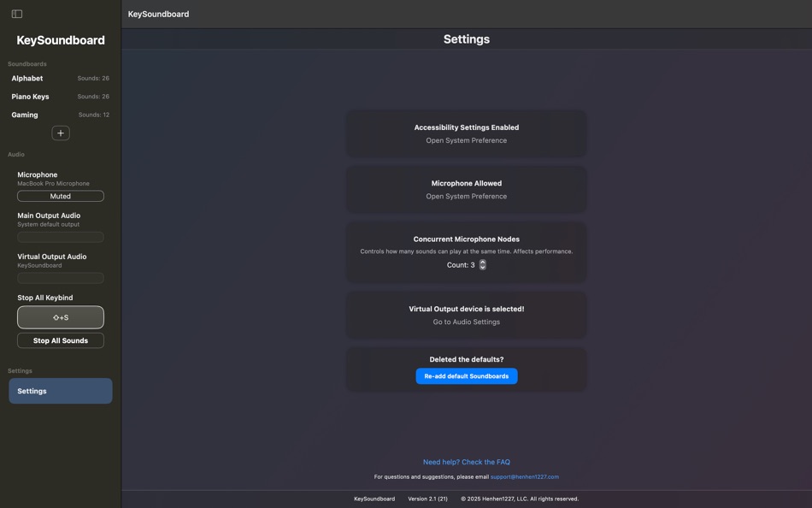Click Sounds: 12 count for Gaming
Screen dimensions: 812x508
[x=94, y=115]
